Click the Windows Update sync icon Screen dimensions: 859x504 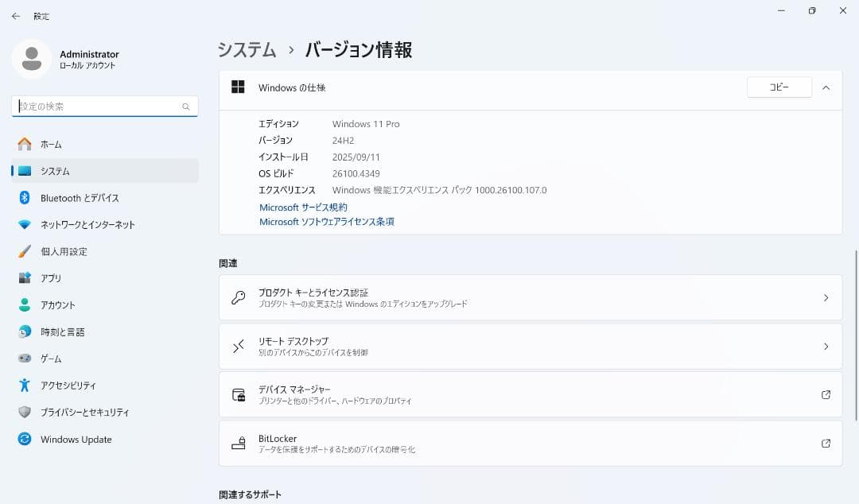tap(25, 439)
